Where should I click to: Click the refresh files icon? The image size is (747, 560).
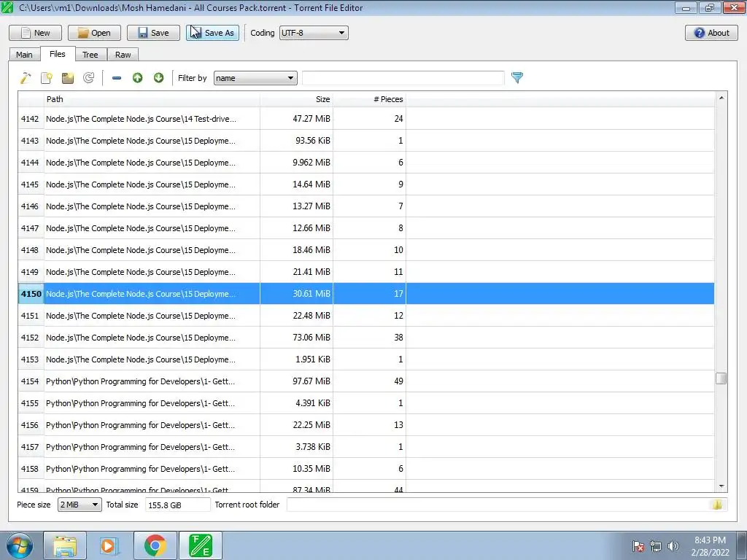[x=88, y=77]
